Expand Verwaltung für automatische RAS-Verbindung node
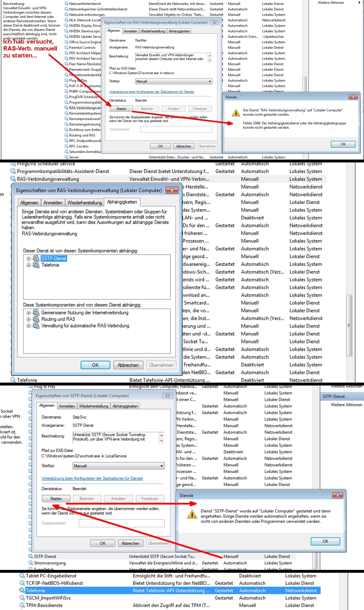Viewport: 364px width, 610px height. tap(29, 326)
